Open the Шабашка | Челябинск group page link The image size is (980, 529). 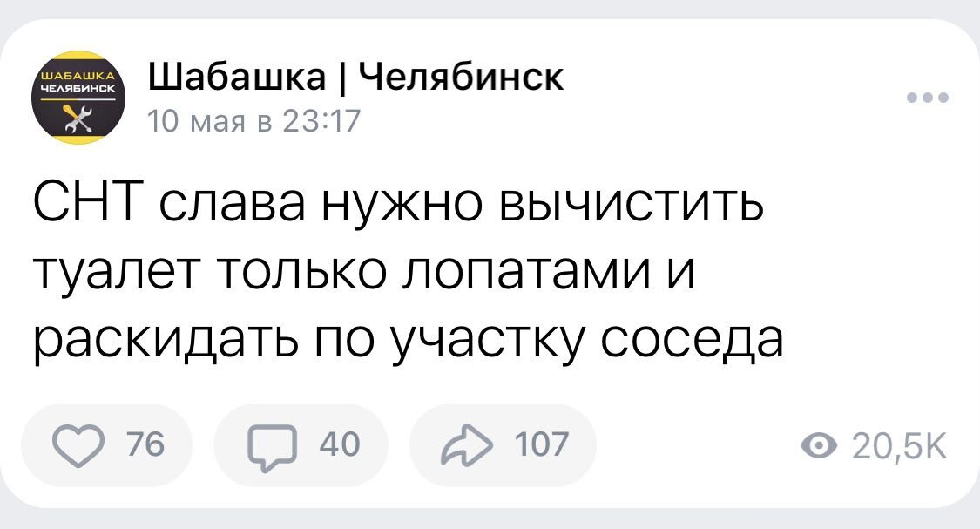(x=357, y=78)
